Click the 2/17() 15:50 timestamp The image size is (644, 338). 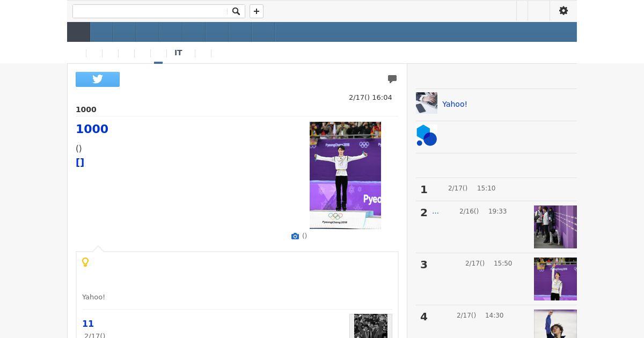click(488, 263)
